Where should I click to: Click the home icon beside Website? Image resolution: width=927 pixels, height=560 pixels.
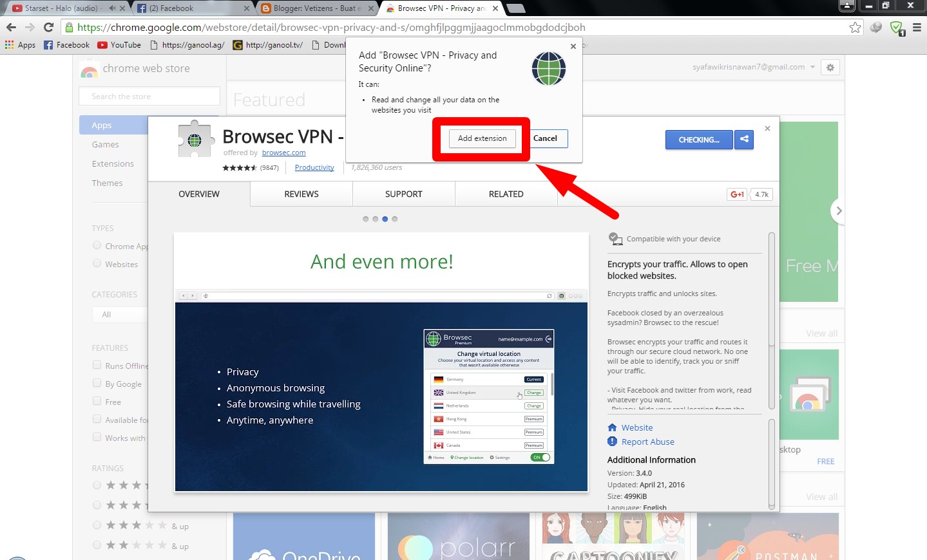(612, 427)
